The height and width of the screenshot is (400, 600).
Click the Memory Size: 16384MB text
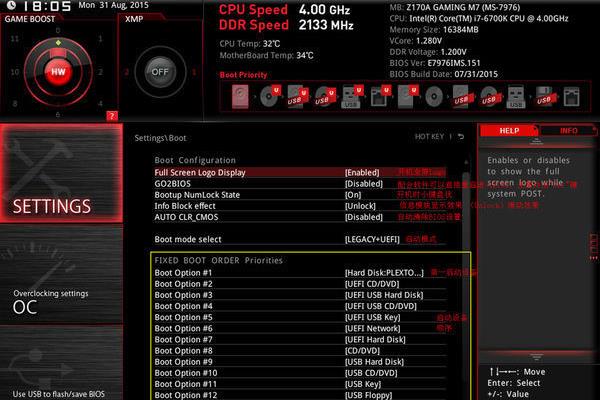[434, 29]
